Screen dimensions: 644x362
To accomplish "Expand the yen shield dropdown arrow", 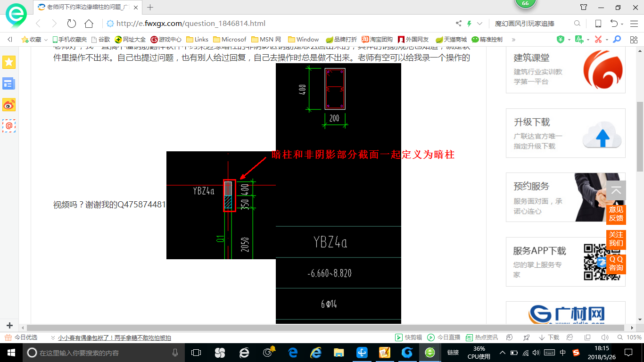I will click(569, 40).
